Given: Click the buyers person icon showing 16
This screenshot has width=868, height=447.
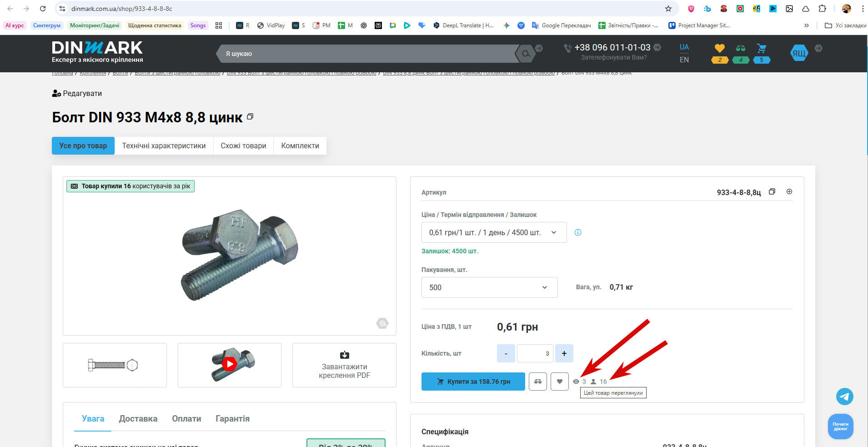Looking at the screenshot, I should click(593, 382).
